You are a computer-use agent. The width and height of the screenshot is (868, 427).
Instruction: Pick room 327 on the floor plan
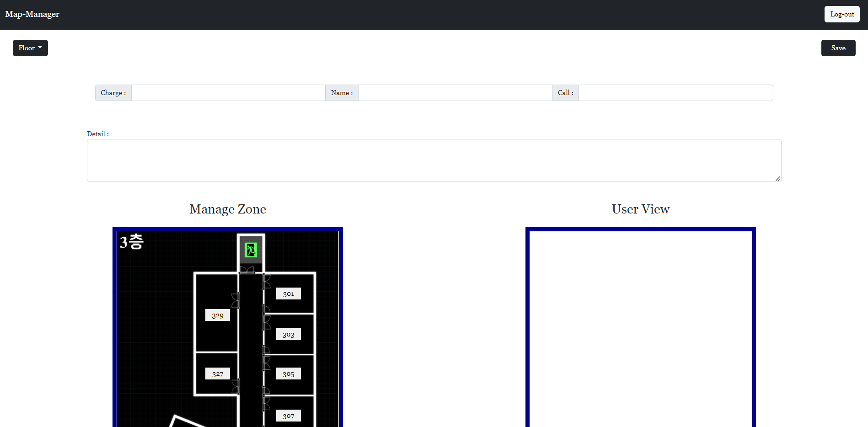tap(217, 374)
